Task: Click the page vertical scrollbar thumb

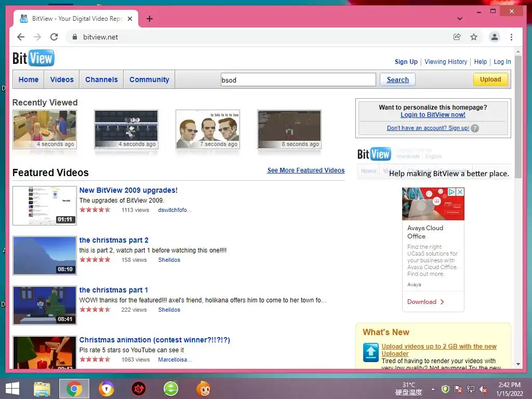Action: click(518, 117)
